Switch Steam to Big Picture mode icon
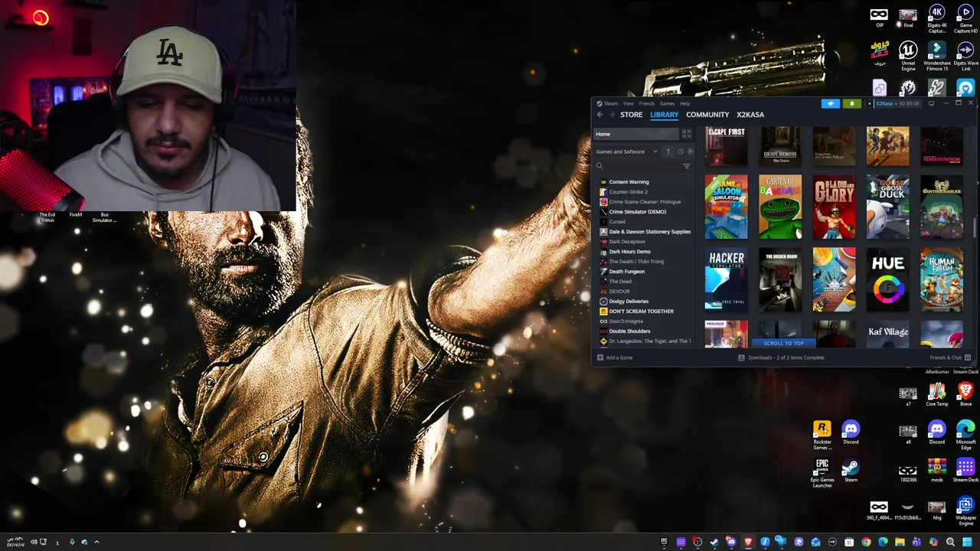980x551 pixels. click(931, 103)
